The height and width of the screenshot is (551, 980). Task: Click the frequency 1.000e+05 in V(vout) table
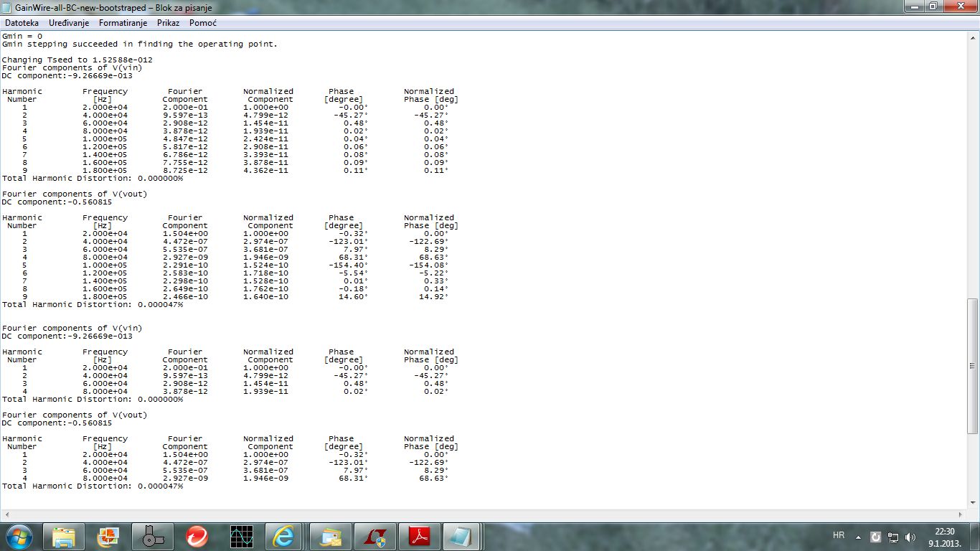coord(105,265)
